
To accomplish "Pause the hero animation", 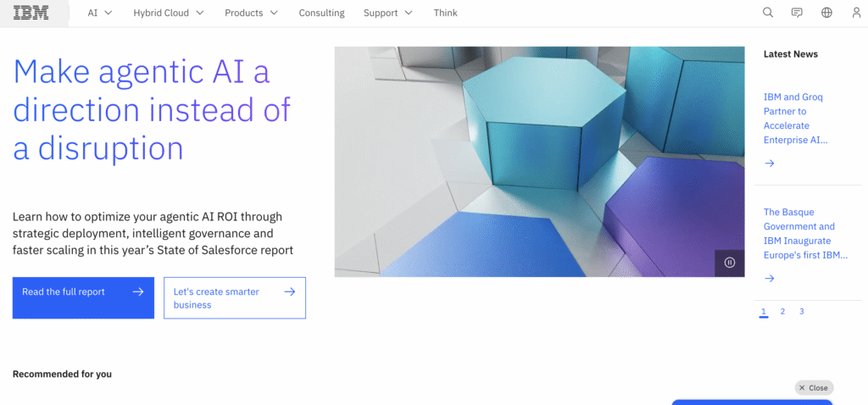I will (x=730, y=263).
